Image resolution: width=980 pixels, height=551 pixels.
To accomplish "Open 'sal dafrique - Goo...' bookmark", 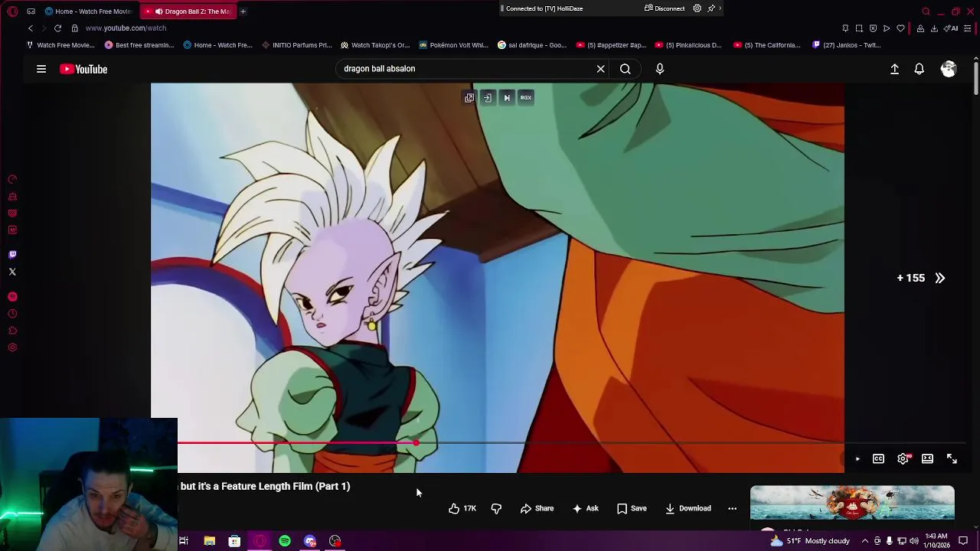I will click(531, 45).
